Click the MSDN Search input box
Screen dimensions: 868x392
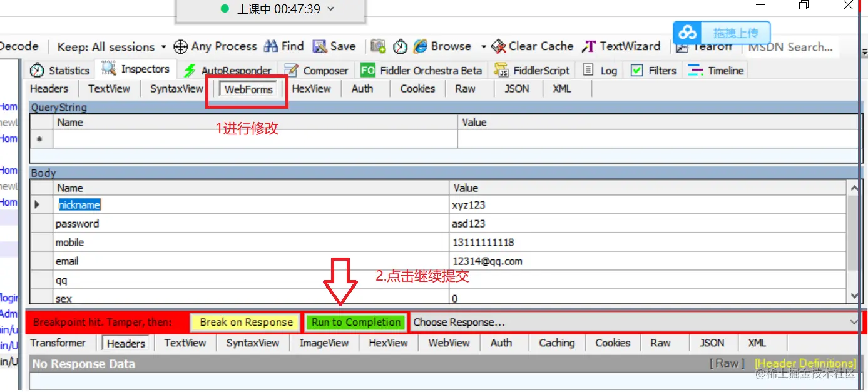point(792,47)
